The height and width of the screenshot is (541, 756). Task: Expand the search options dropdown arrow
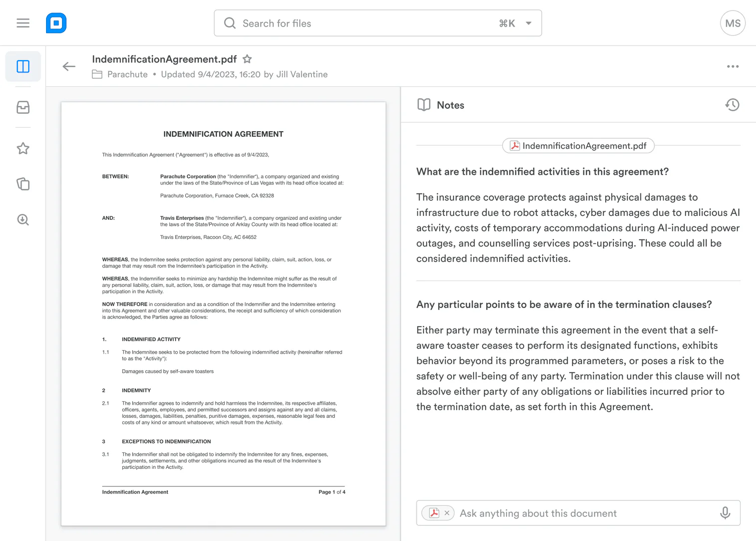[x=529, y=23]
